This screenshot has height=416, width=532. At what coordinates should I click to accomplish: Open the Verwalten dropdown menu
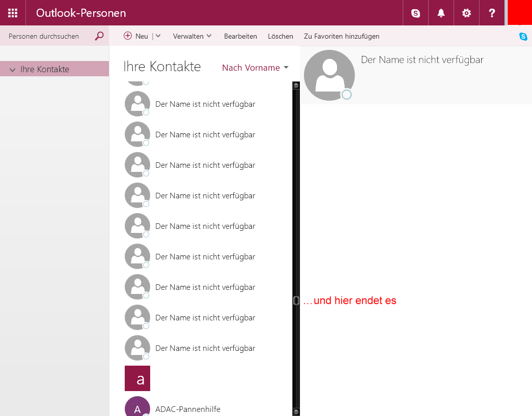192,36
